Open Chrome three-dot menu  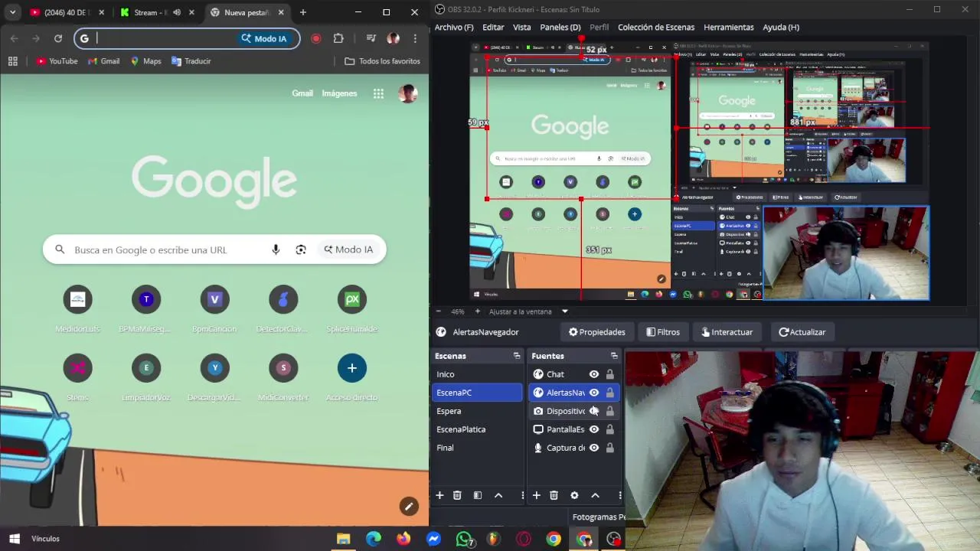(415, 38)
